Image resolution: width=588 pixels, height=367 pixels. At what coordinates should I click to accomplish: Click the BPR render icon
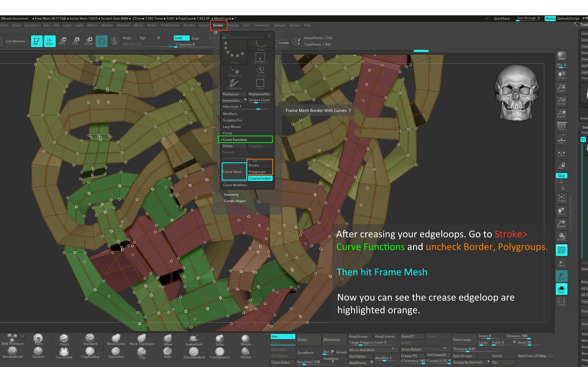coord(561,56)
